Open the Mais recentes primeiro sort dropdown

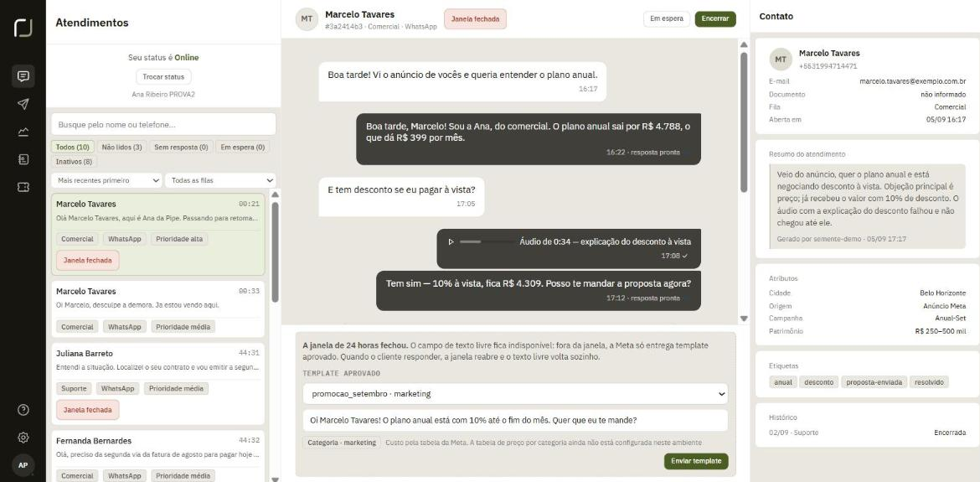click(106, 180)
